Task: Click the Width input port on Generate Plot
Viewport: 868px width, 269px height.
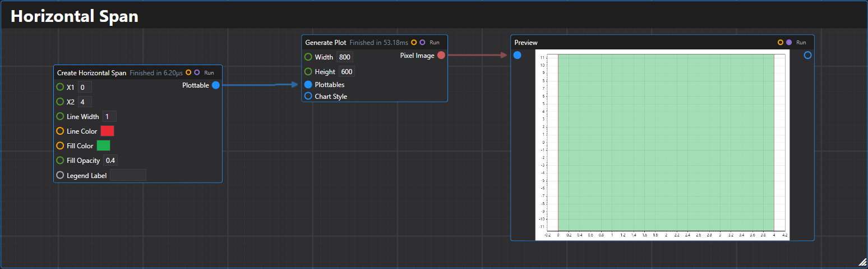Action: coord(308,57)
